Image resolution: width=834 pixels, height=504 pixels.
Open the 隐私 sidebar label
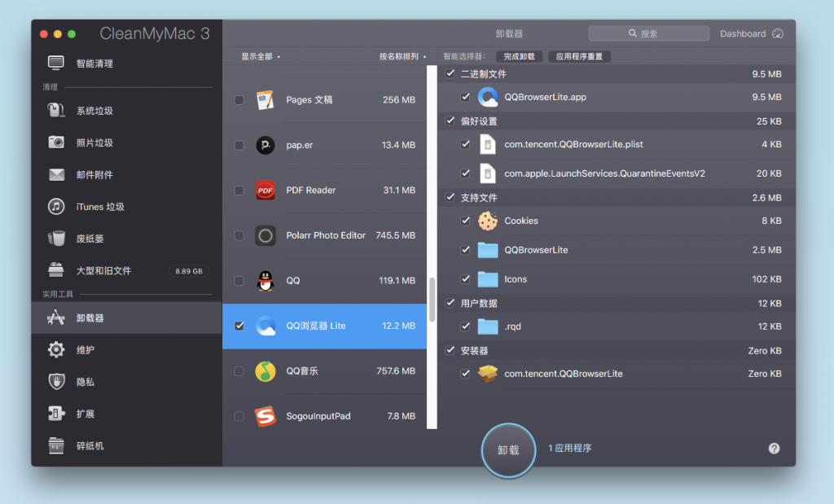tap(86, 382)
